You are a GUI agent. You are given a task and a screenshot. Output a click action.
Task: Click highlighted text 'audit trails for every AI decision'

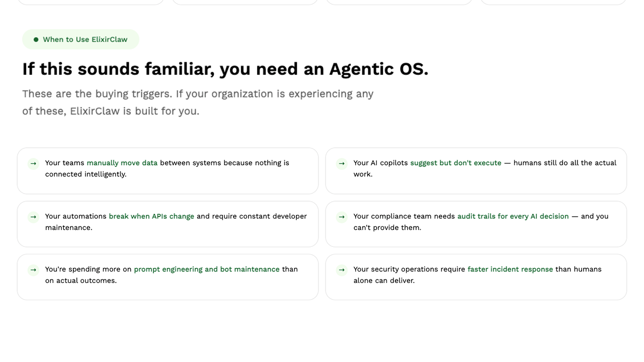(513, 216)
